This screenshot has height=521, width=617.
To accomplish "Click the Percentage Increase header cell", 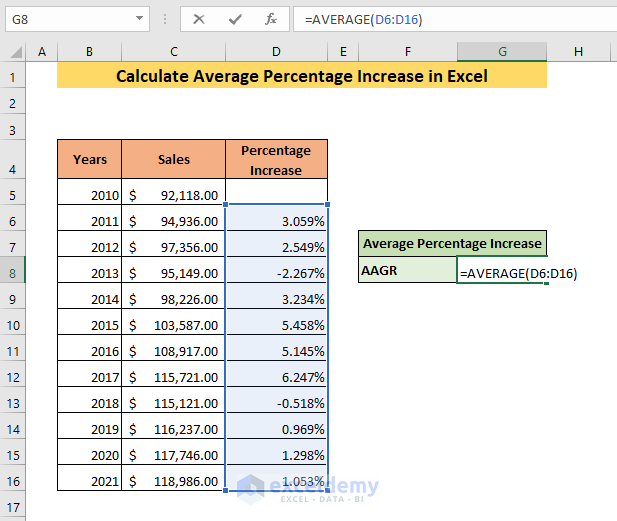I will click(x=276, y=159).
